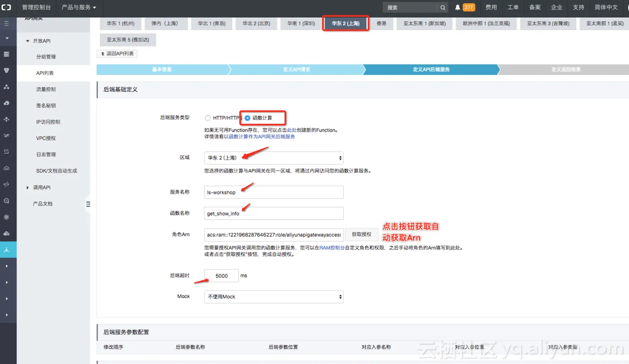Collapse the 开放API tree section
The image size is (629, 364).
pos(27,41)
